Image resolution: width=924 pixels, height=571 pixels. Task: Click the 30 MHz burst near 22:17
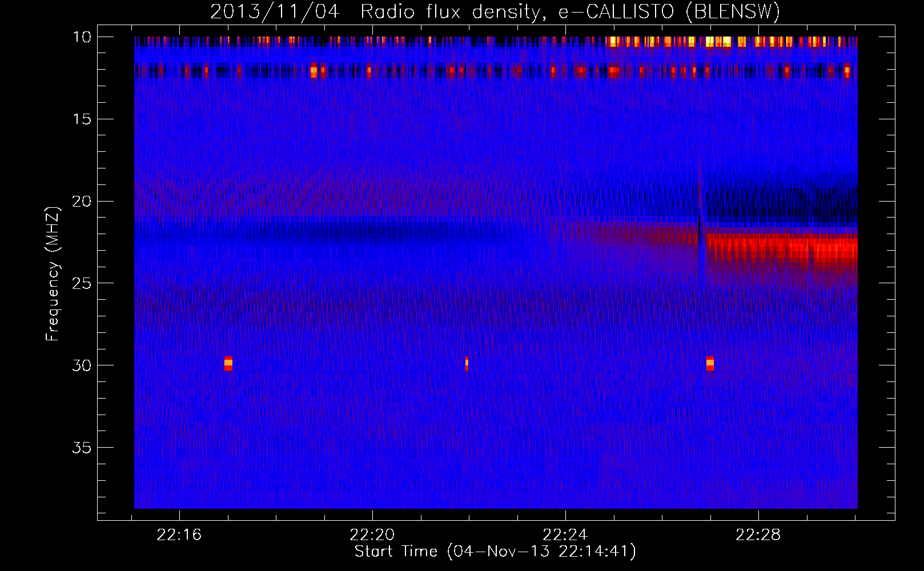point(228,363)
